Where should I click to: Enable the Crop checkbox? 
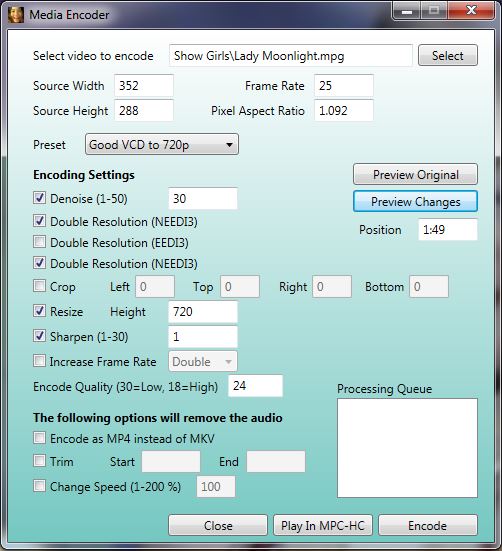pos(39,286)
